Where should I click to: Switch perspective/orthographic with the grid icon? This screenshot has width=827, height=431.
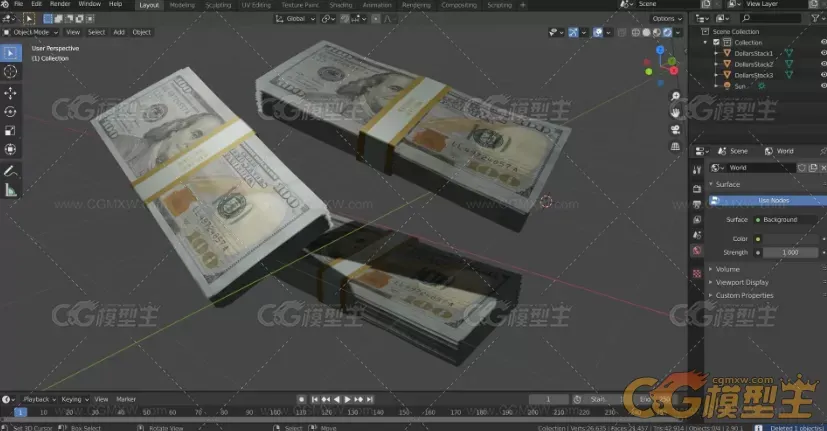(x=675, y=147)
